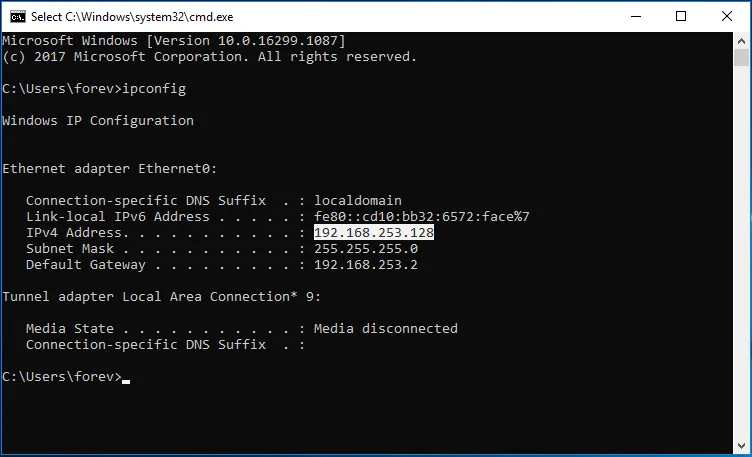Click the subnet mask value 255.255.255.0
Viewport: 752px width, 457px height.
pyautogui.click(x=366, y=249)
